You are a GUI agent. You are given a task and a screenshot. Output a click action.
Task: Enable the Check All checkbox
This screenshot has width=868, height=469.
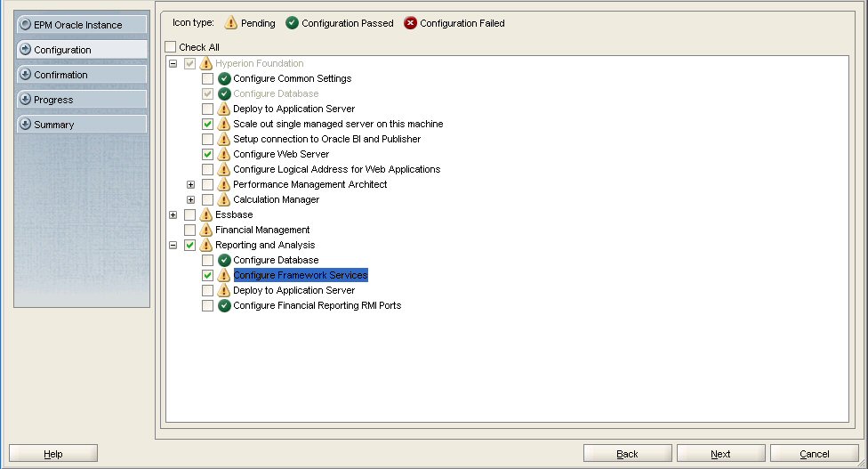(x=171, y=46)
